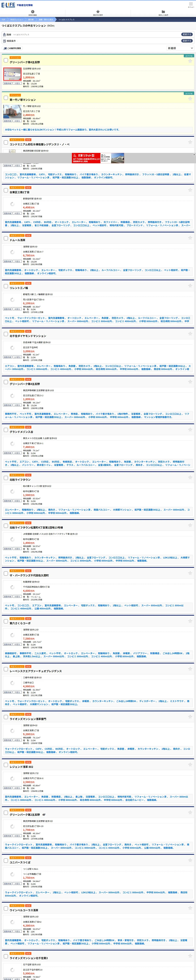Favorite ライオンズマンション浅草雷門 star icon
Image resolution: width=196 pixels, height=980 pixels.
click(x=190, y=717)
